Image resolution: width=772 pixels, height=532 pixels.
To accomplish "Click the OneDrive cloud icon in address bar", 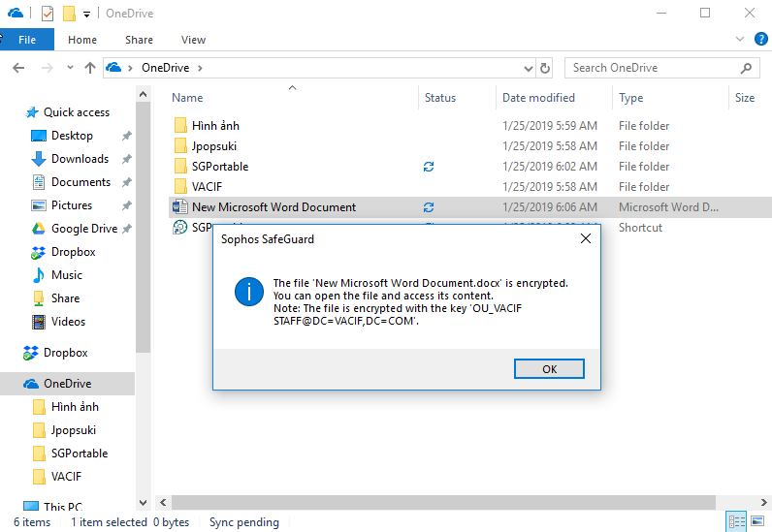I will [113, 67].
